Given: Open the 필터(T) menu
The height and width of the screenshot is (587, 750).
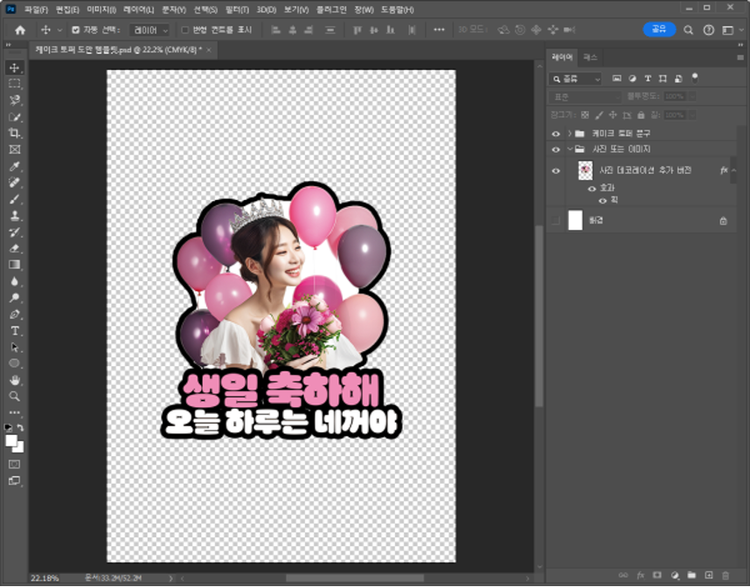Looking at the screenshot, I should pos(239,9).
